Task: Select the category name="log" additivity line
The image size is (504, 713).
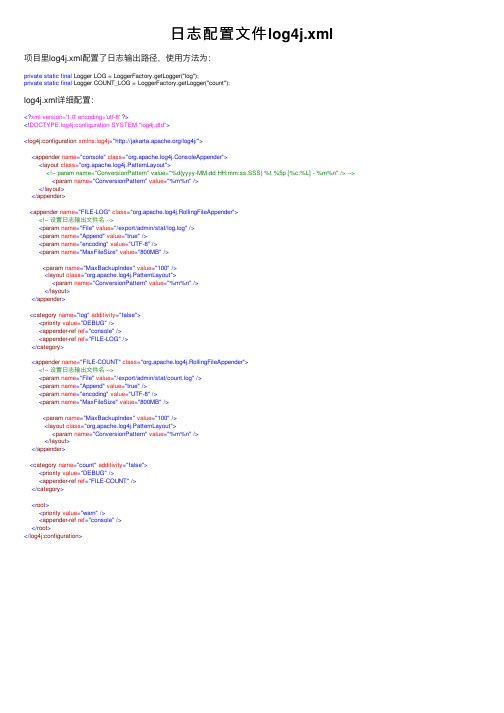Action: [x=85, y=315]
